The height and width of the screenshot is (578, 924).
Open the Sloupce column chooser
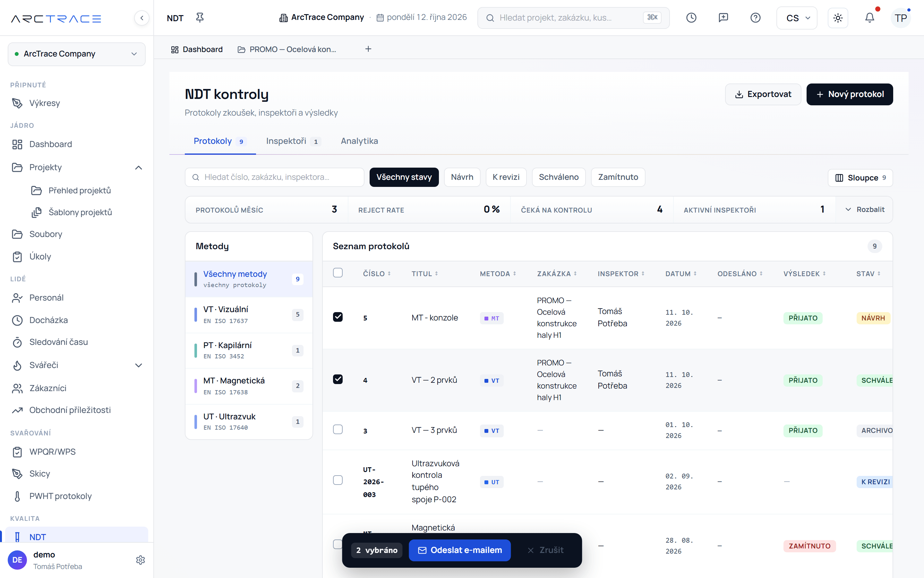[860, 178]
